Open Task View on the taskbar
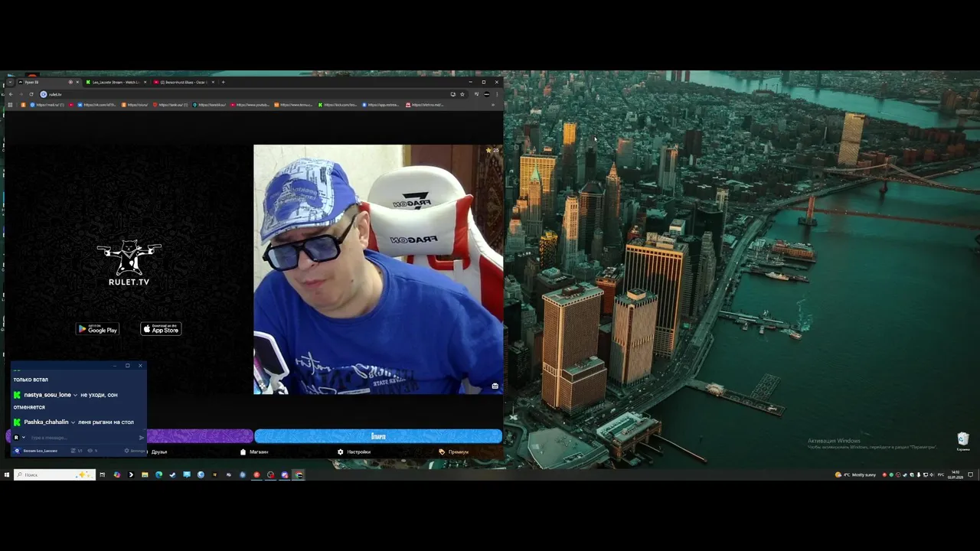Viewport: 980px width, 551px height. (102, 474)
